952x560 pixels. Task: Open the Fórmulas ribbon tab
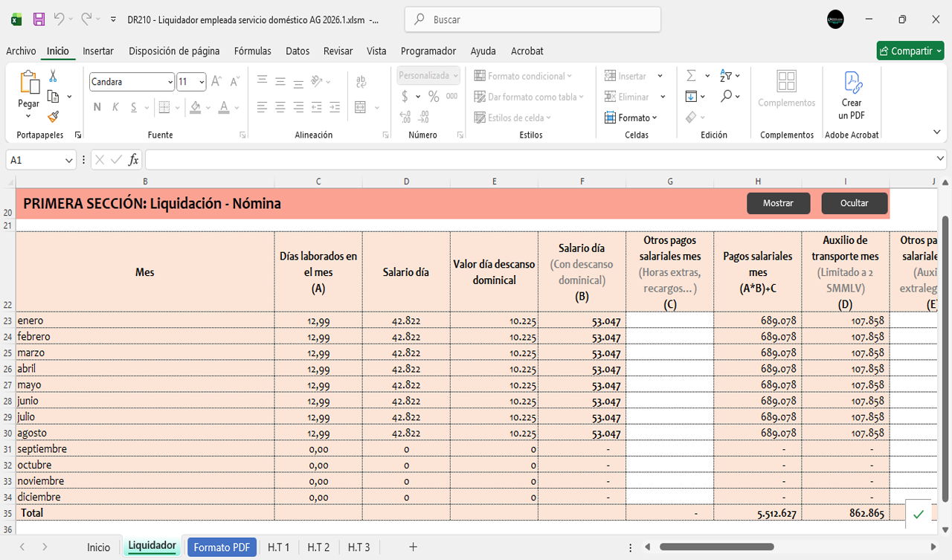point(252,51)
